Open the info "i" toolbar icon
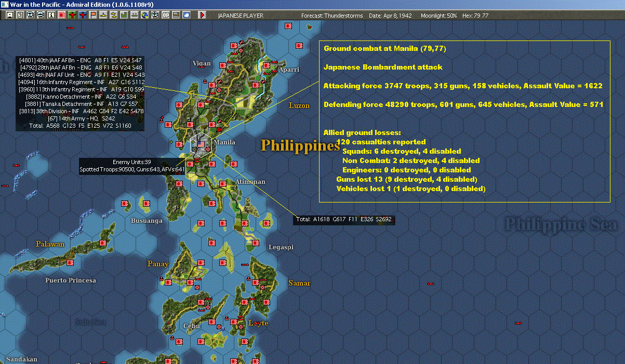 pyautogui.click(x=51, y=15)
